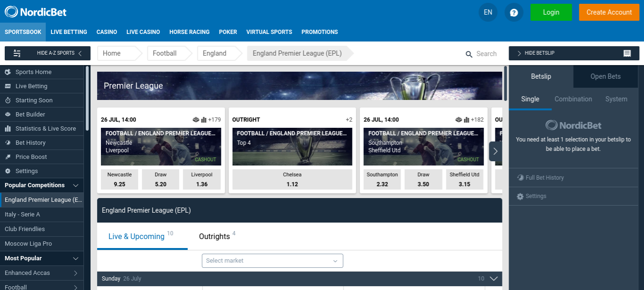Screen dimensions: 644x290
Task: Collapse the Sunday 26 July section
Action: tap(493, 279)
